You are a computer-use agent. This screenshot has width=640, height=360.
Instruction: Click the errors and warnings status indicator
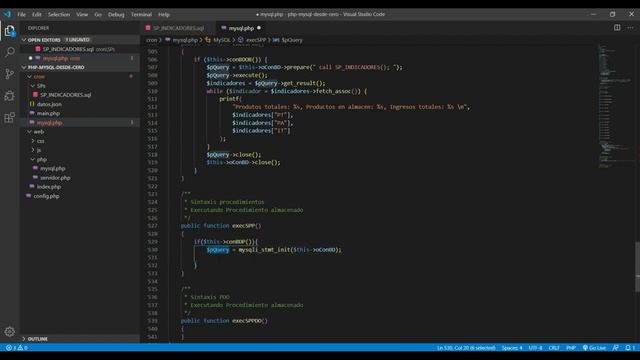pyautogui.click(x=17, y=348)
